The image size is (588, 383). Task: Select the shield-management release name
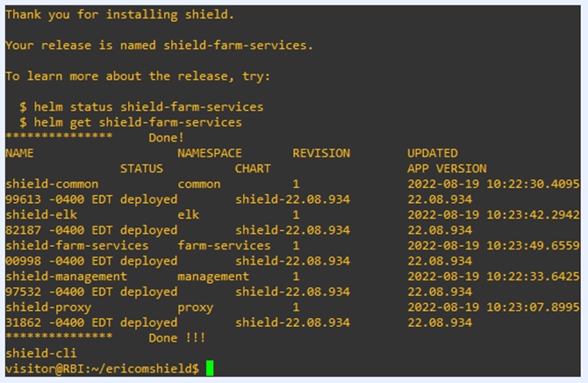tap(66, 277)
